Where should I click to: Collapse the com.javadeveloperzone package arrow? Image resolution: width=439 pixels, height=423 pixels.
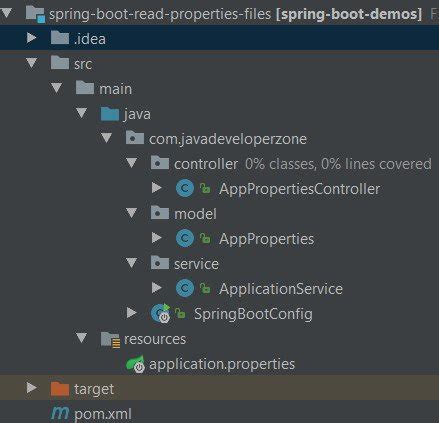pos(107,138)
